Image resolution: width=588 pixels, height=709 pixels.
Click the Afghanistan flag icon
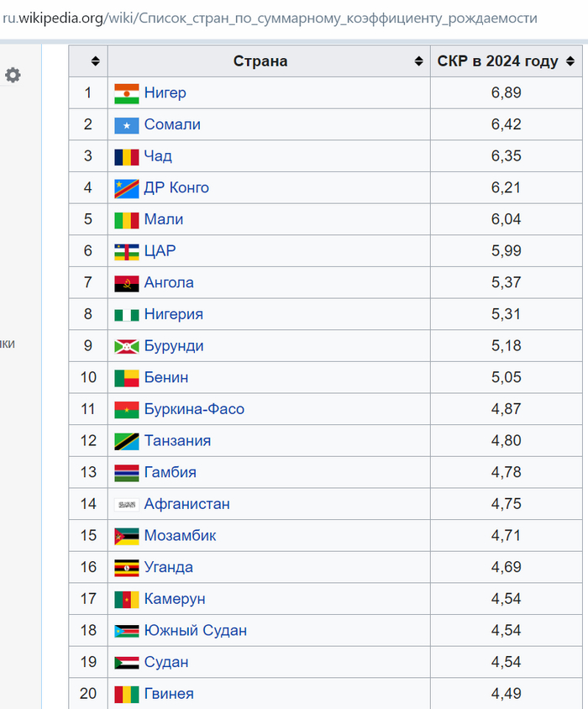tap(127, 504)
